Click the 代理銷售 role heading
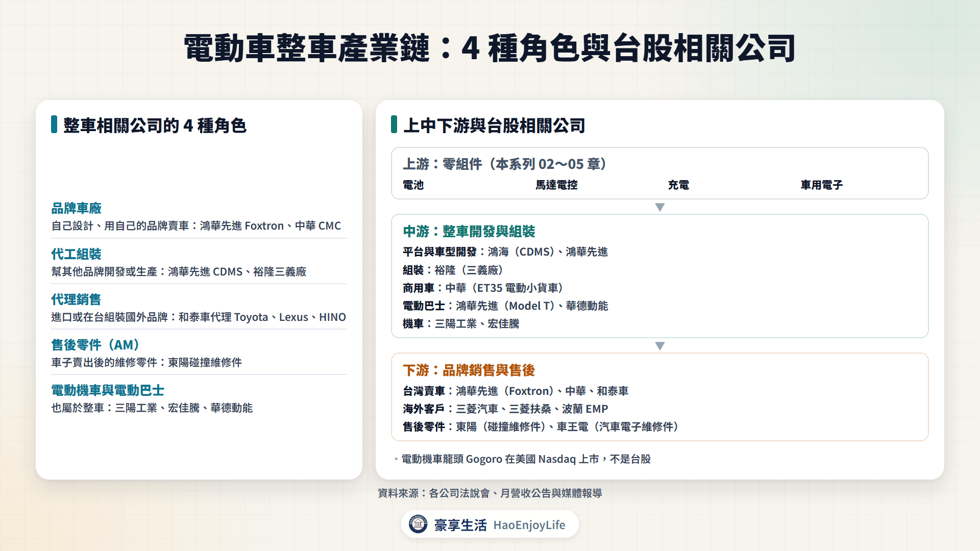Image resolution: width=980 pixels, height=551 pixels. coord(76,299)
